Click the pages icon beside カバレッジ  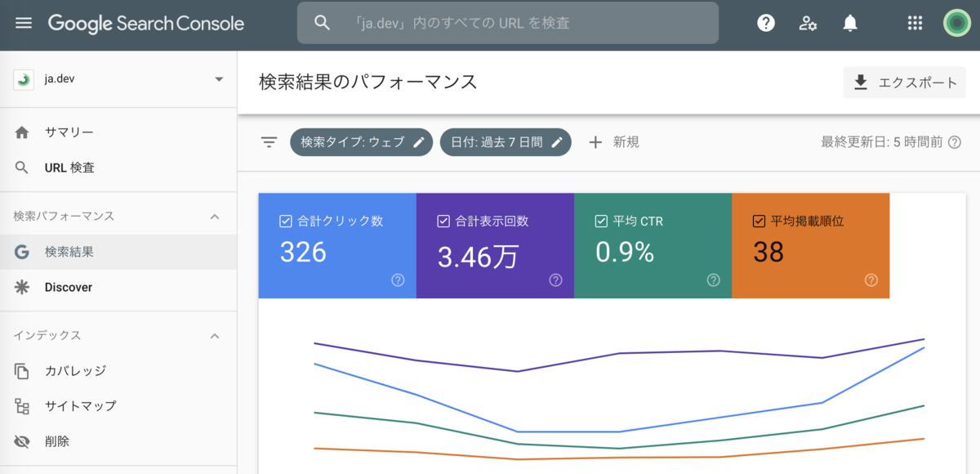point(22,371)
